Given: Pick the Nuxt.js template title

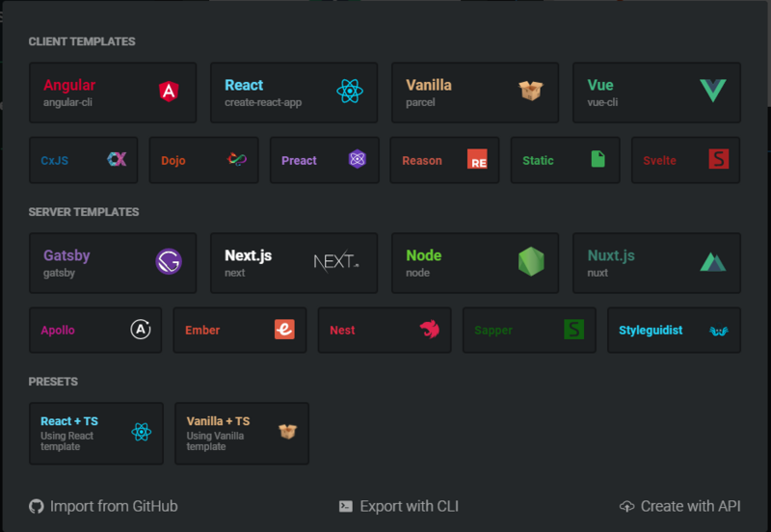Looking at the screenshot, I should 611,255.
